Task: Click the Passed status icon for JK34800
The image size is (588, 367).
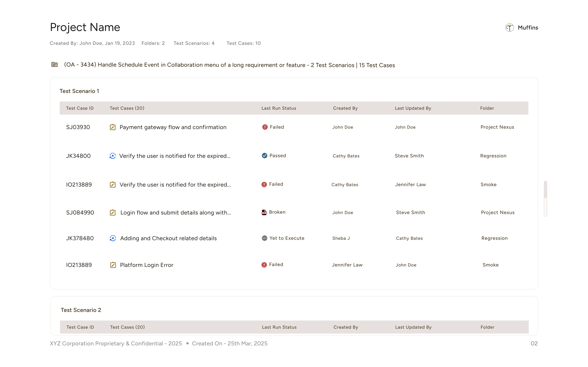Action: coord(265,156)
